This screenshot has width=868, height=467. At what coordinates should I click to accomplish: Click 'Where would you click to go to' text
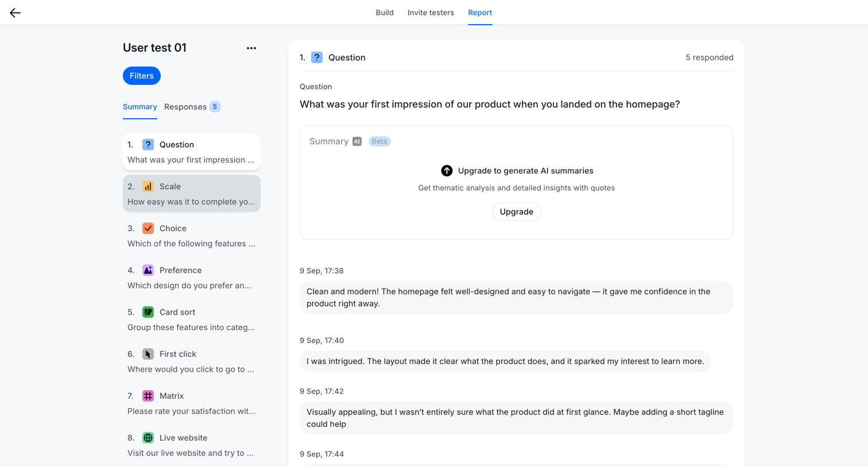(191, 369)
